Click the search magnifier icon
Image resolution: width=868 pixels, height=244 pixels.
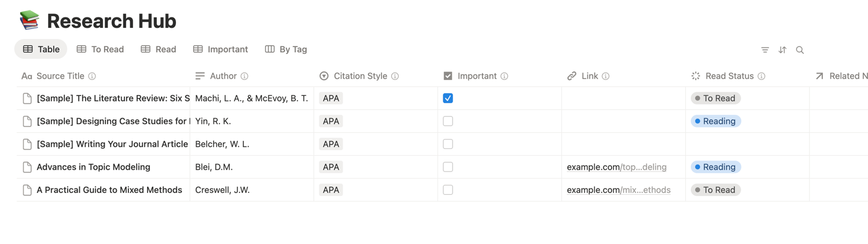(x=800, y=50)
